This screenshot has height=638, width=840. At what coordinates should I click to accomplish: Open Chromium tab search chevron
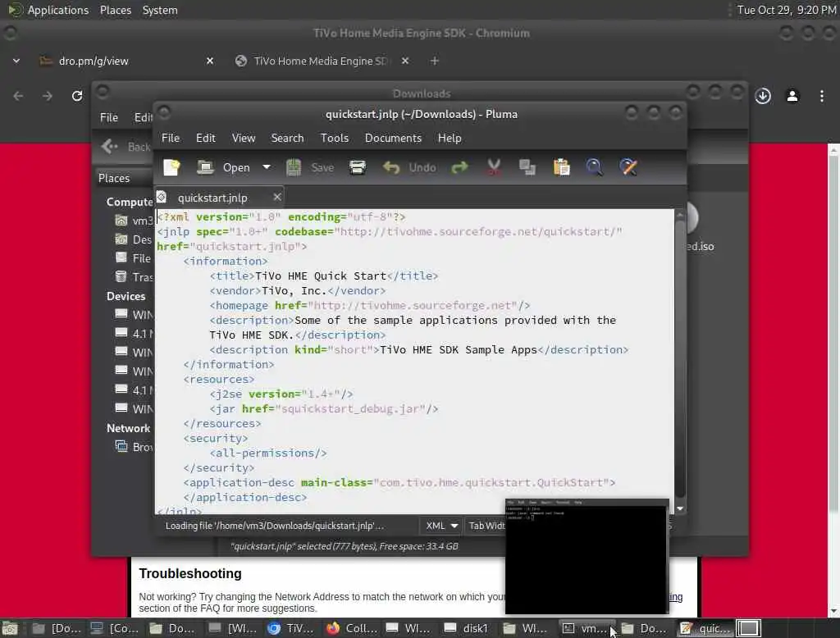[16, 61]
